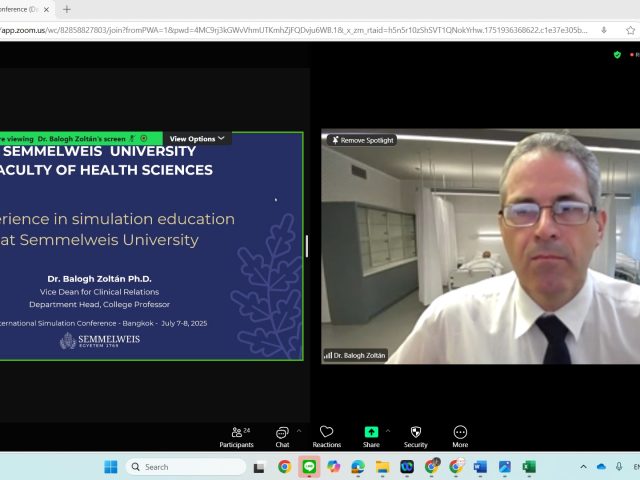Show hidden system tray icons
Screen dimensions: 640x480
pos(584,467)
